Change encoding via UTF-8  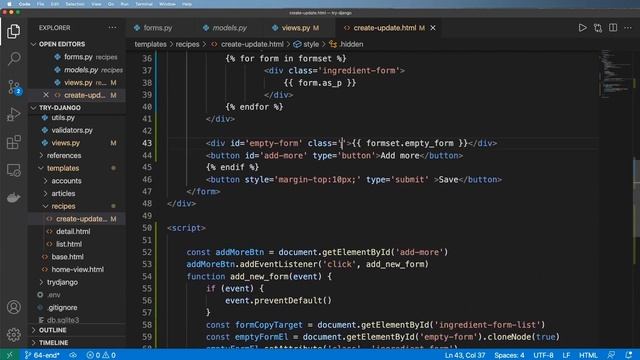543,355
